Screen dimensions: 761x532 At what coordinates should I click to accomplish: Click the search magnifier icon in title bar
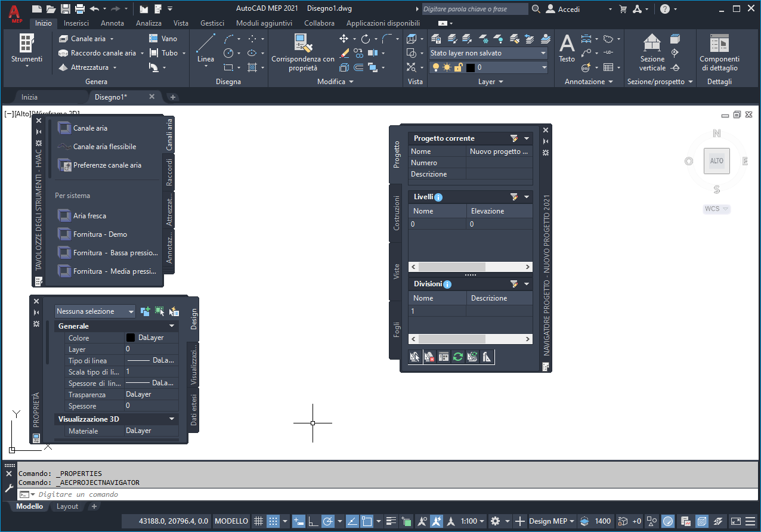536,9
